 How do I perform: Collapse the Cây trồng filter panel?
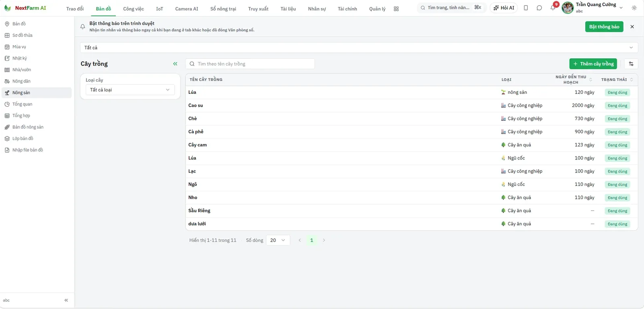(175, 64)
